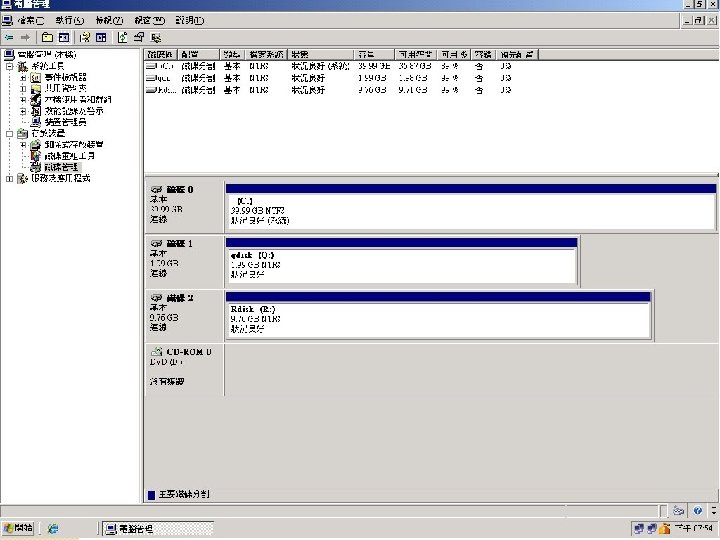Open the Action (A) menu
720x540 pixels.
(x=70, y=20)
